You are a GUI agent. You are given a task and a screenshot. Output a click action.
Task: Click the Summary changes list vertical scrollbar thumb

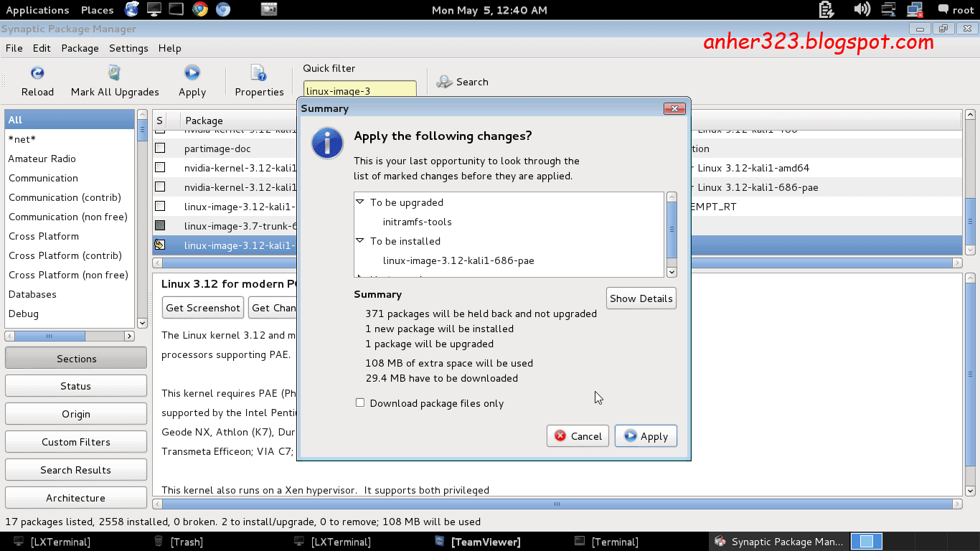coord(672,230)
